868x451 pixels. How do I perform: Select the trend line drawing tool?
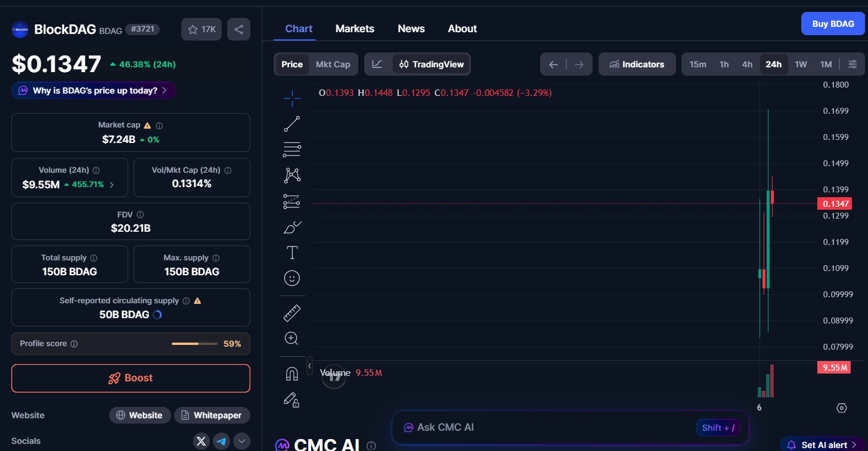[292, 123]
